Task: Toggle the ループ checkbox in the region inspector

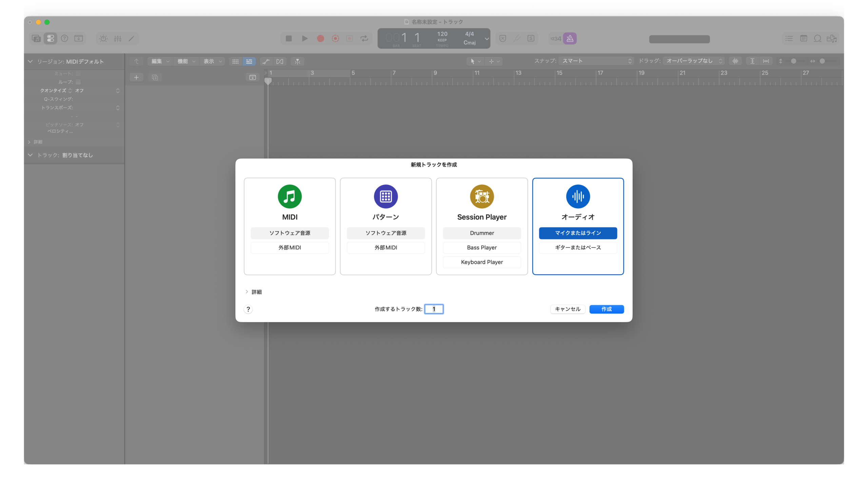Action: pyautogui.click(x=78, y=82)
